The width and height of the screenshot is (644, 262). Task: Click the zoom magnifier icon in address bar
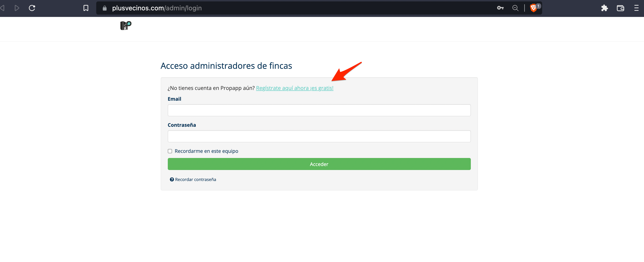(x=515, y=8)
